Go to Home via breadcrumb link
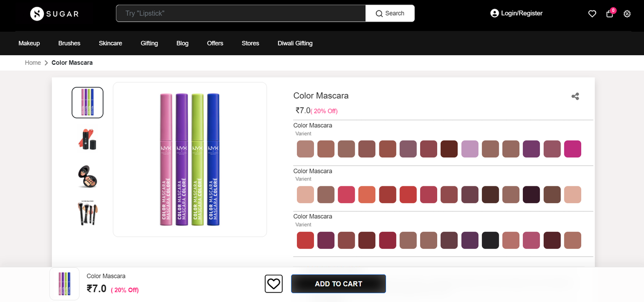The image size is (644, 302). pyautogui.click(x=33, y=63)
